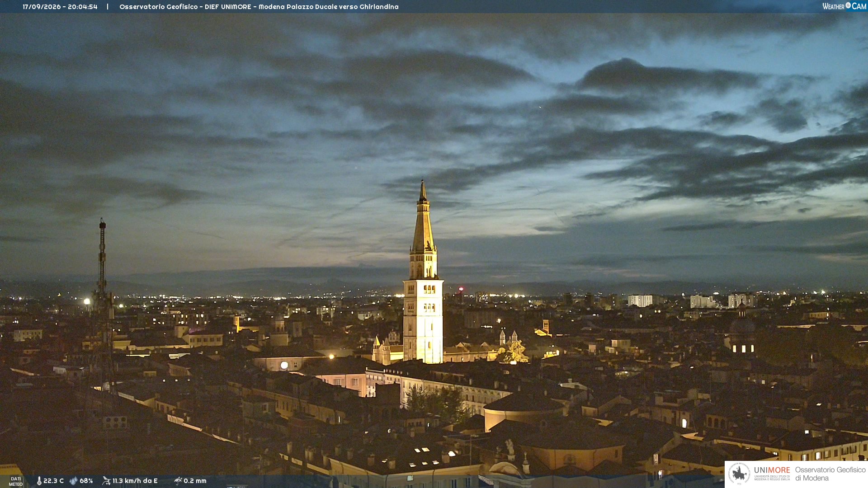Click the humidity water drops icon
Viewport: 868px width, 488px height.
[74, 481]
